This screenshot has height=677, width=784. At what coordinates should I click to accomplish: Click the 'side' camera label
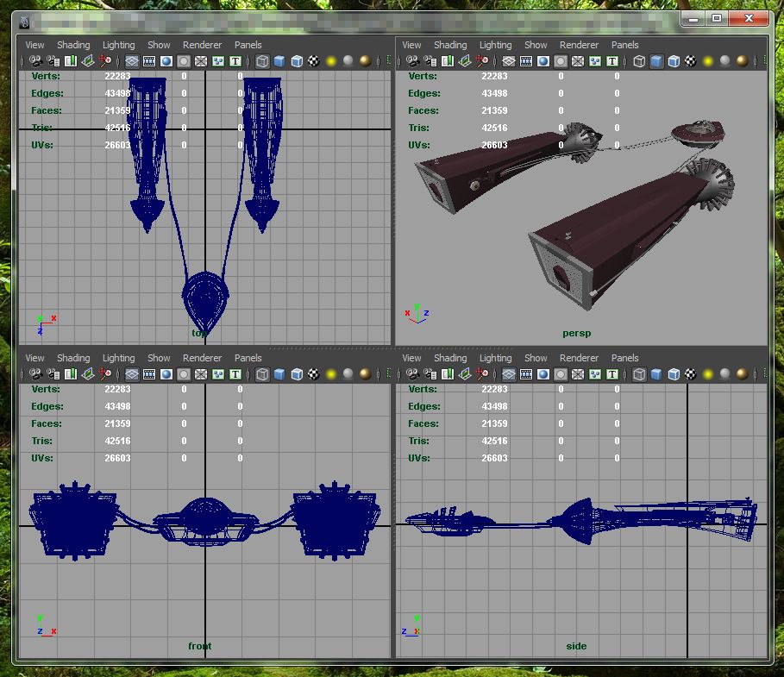point(576,646)
